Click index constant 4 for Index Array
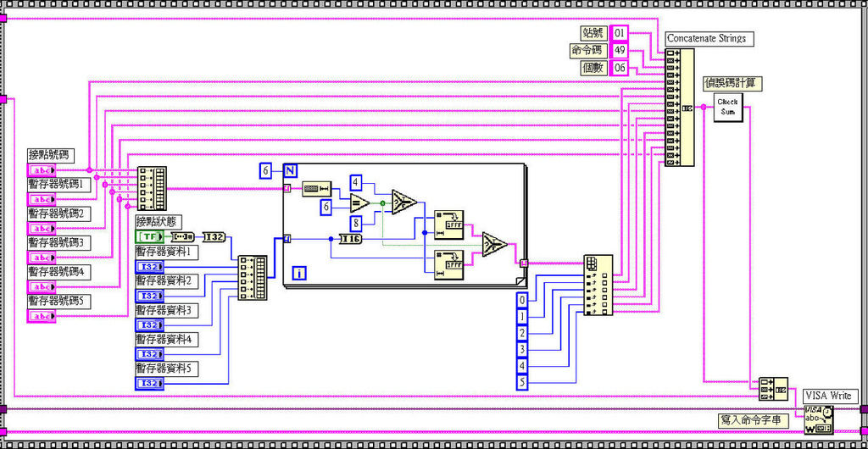 (522, 366)
